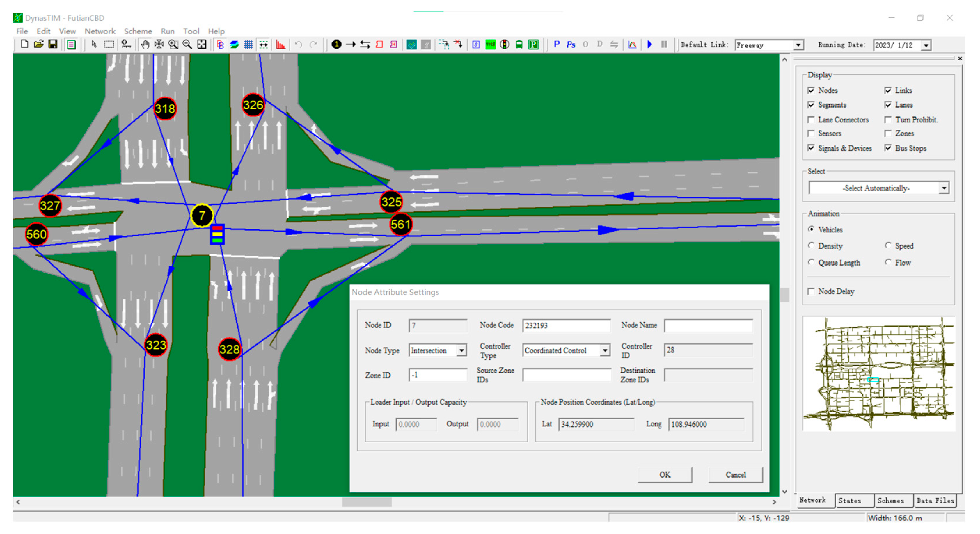Enable the Lane Connectors checkbox
Screen dimensions: 980x534
(811, 120)
